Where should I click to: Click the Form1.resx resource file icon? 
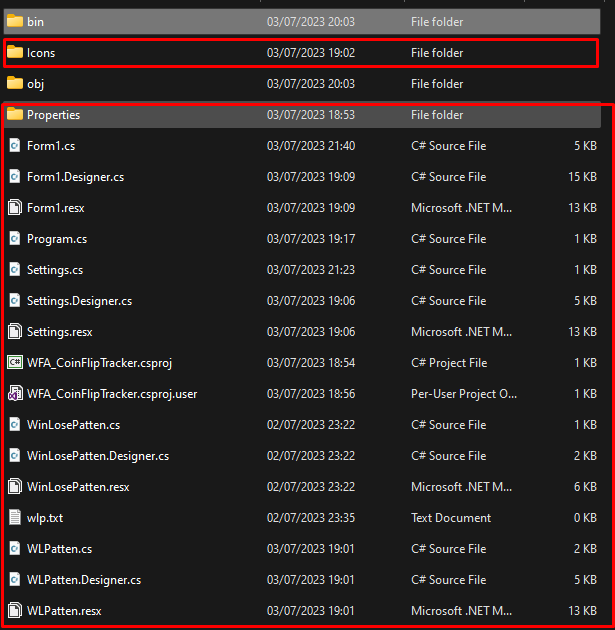15,207
